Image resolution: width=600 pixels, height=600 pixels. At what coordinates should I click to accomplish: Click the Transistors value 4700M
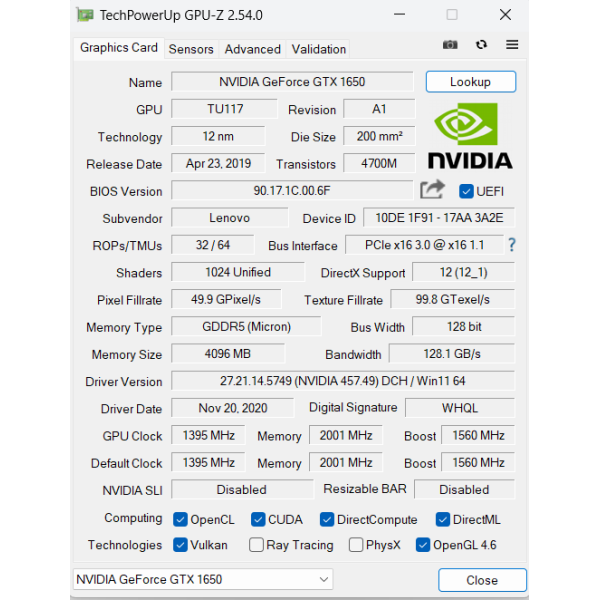[379, 163]
